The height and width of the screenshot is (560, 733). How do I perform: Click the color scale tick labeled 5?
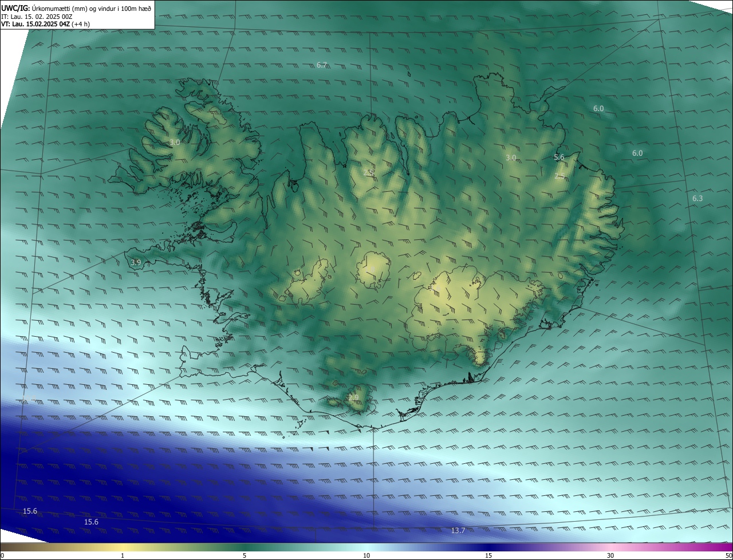point(245,555)
